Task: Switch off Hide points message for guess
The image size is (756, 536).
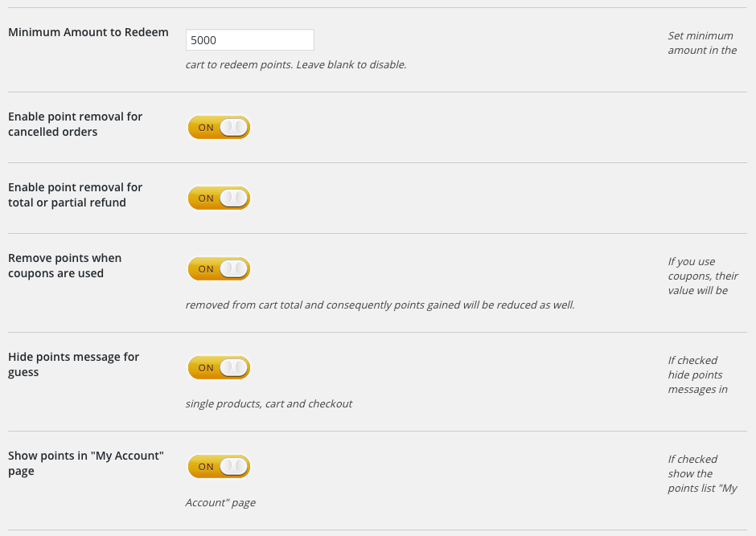Action: [219, 367]
